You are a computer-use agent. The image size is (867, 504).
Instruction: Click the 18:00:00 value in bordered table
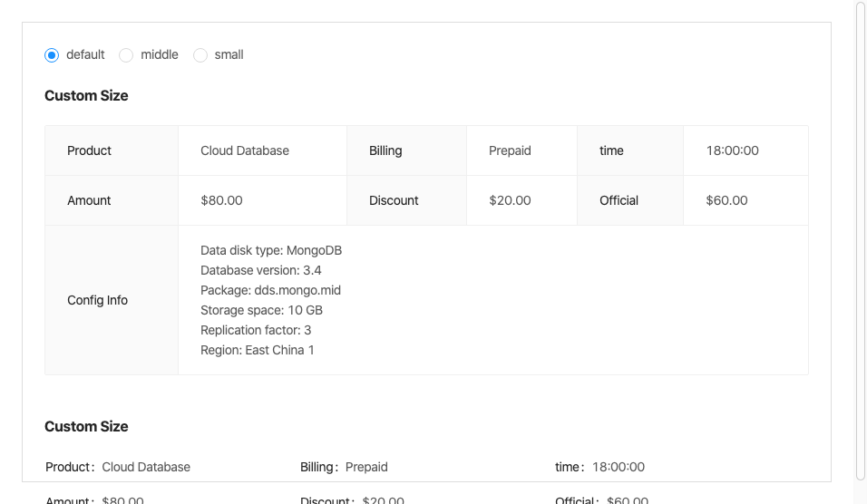click(733, 150)
